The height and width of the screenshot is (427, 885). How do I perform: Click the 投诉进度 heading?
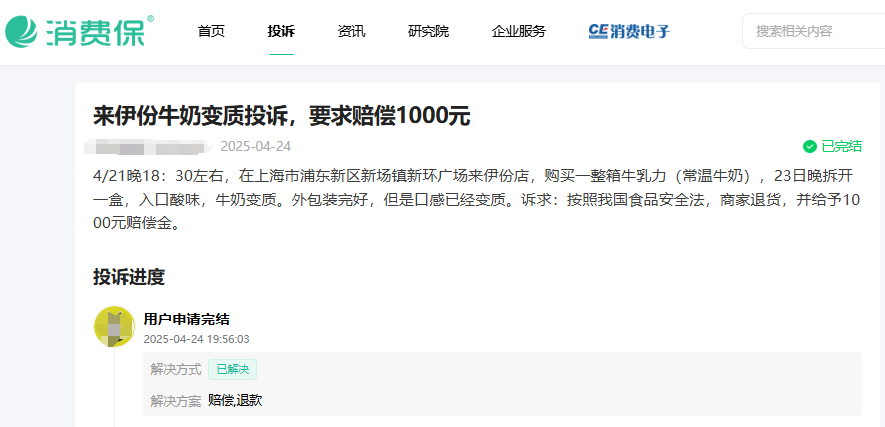(129, 277)
